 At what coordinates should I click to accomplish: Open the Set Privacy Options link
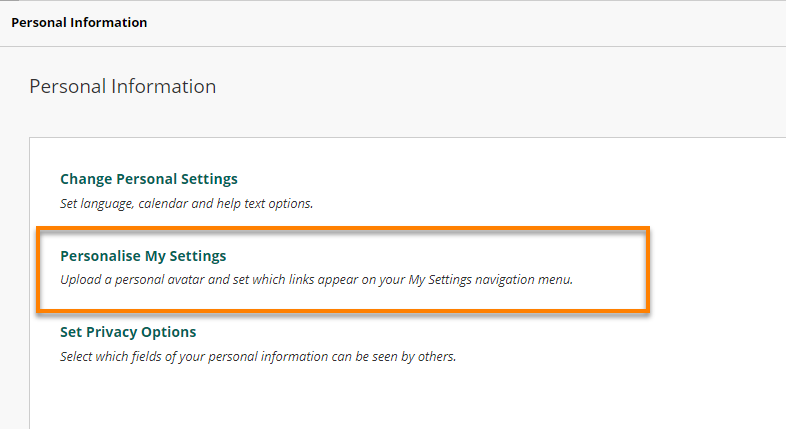click(x=128, y=332)
